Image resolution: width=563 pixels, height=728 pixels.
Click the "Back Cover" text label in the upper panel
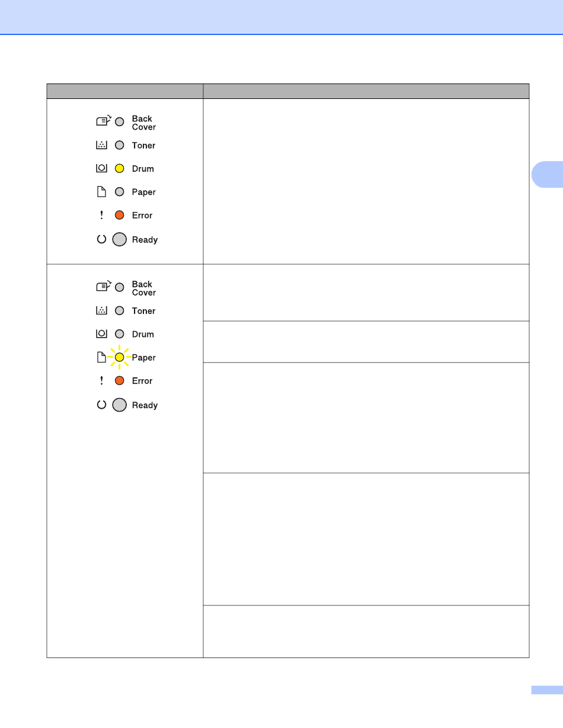(143, 123)
